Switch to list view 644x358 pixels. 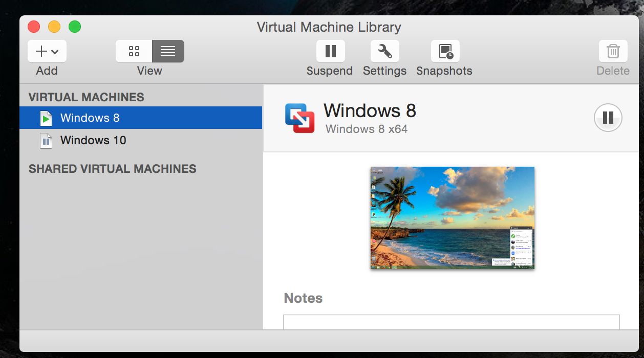click(168, 51)
